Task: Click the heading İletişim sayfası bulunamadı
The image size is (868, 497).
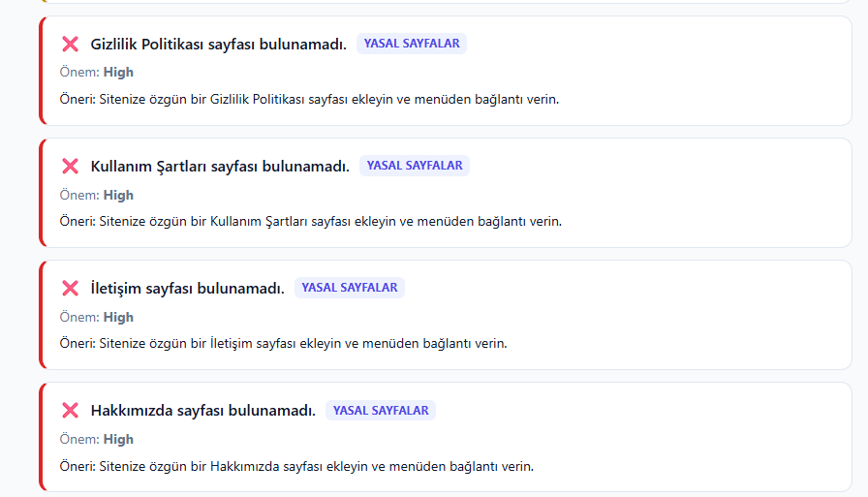Action: [188, 289]
